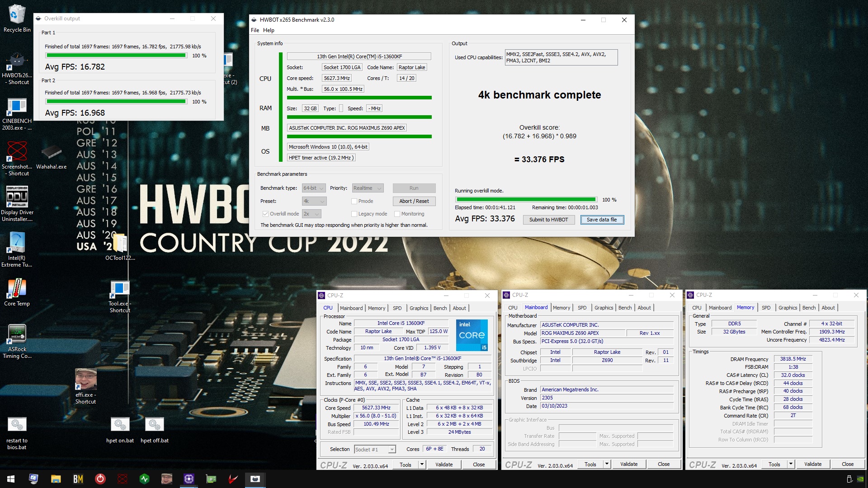
Task: Enable the Legacy mode checkbox
Action: click(x=354, y=214)
